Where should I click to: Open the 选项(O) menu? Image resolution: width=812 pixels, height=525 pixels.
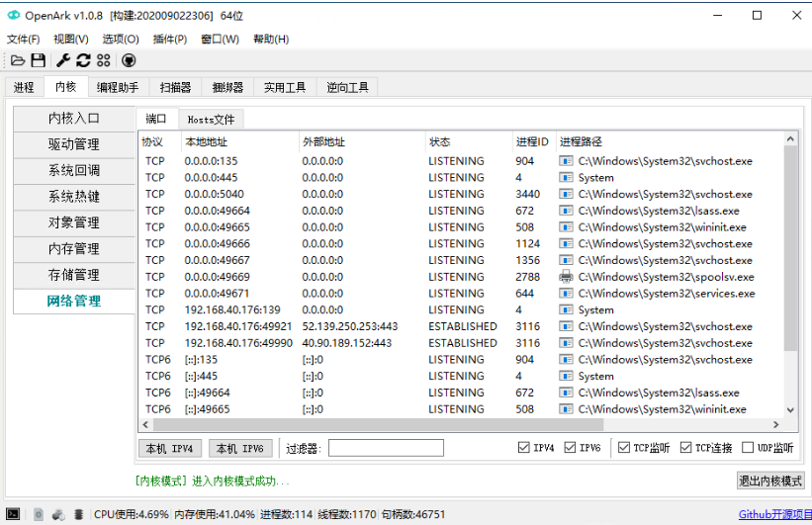pyautogui.click(x=121, y=40)
